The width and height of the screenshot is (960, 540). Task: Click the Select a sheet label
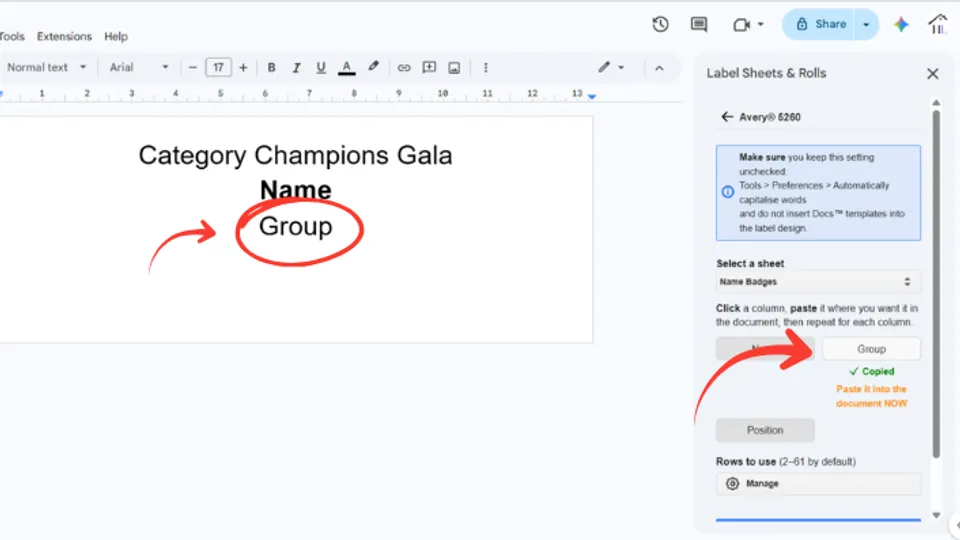[750, 263]
